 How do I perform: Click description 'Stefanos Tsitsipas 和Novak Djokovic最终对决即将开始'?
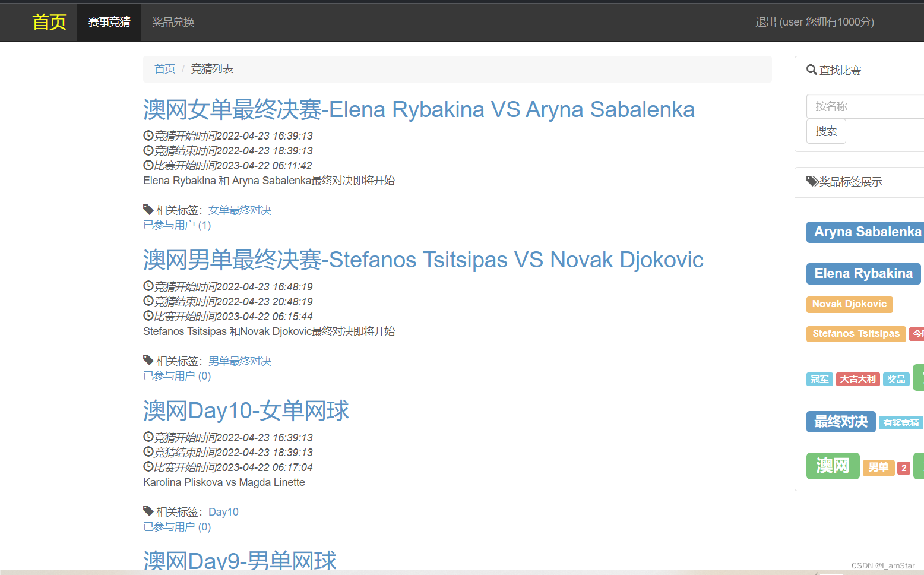click(x=269, y=331)
